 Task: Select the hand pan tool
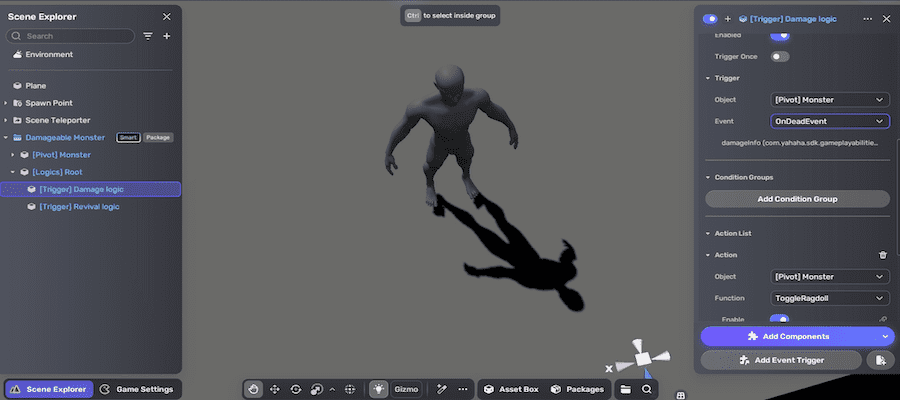[255, 389]
